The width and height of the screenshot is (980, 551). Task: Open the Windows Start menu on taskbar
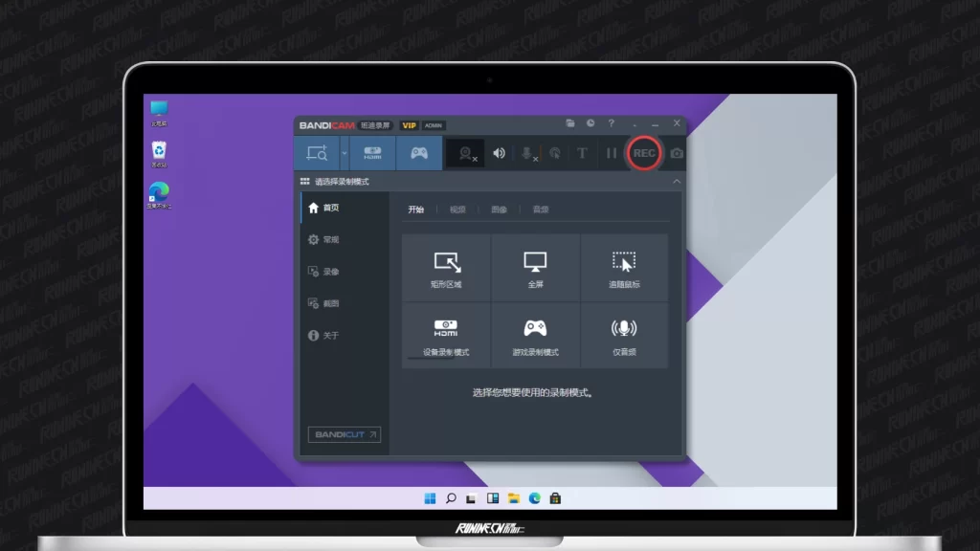coord(430,498)
